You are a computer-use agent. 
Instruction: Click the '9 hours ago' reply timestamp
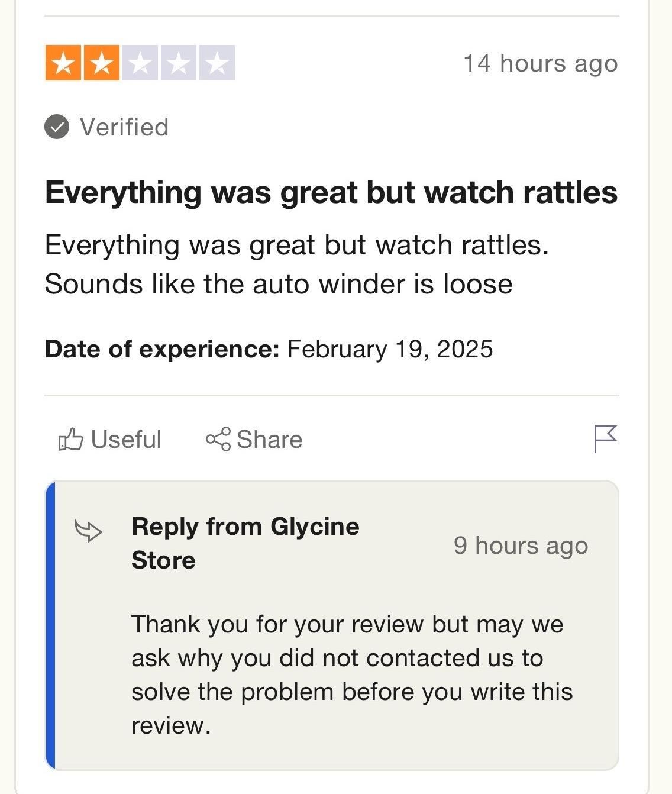click(x=521, y=545)
